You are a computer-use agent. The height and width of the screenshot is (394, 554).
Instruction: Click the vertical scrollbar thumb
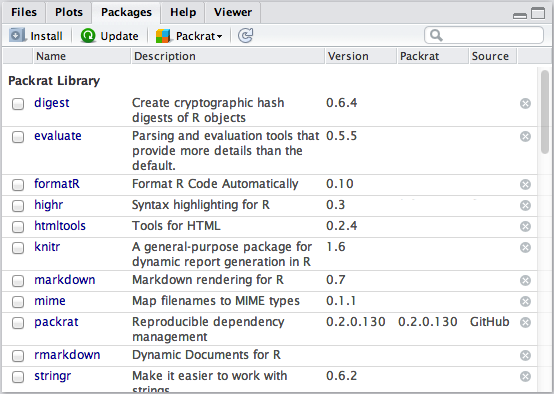[x=545, y=112]
